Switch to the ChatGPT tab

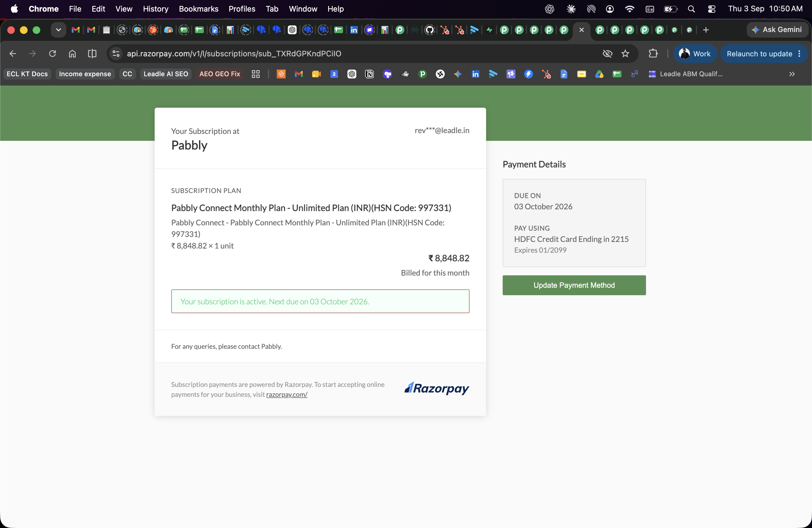pos(292,30)
